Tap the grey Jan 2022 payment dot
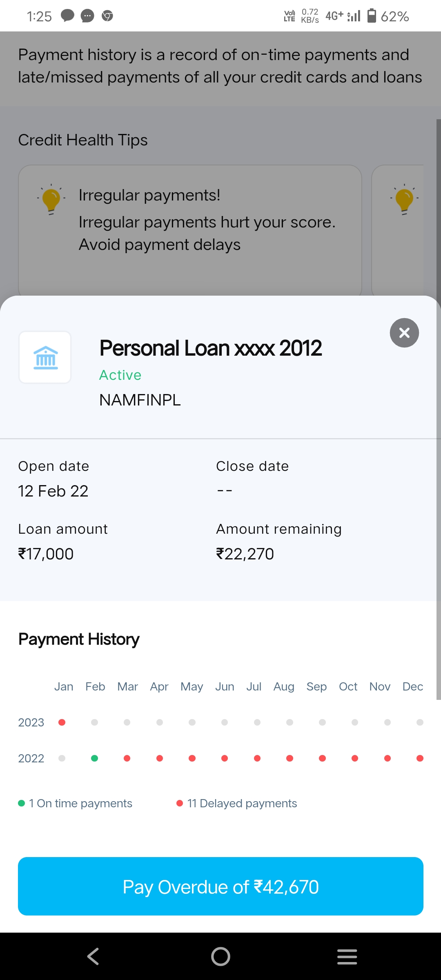Image resolution: width=441 pixels, height=980 pixels. 62,758
